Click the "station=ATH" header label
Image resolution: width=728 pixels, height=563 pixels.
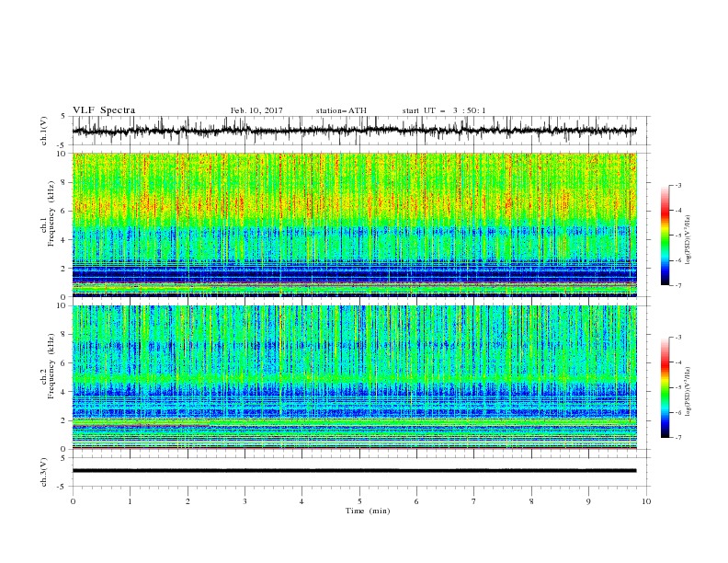pyautogui.click(x=341, y=110)
